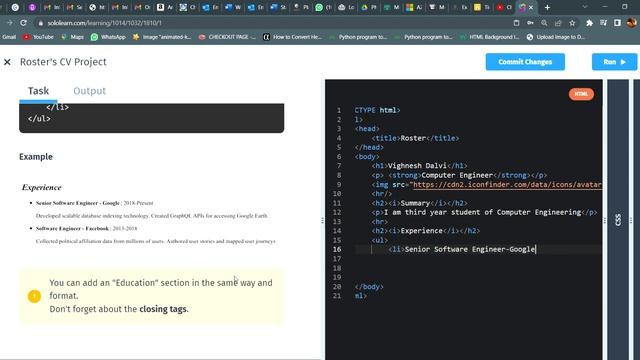
Task: Click the "Experience" heading in the example
Action: (42, 187)
